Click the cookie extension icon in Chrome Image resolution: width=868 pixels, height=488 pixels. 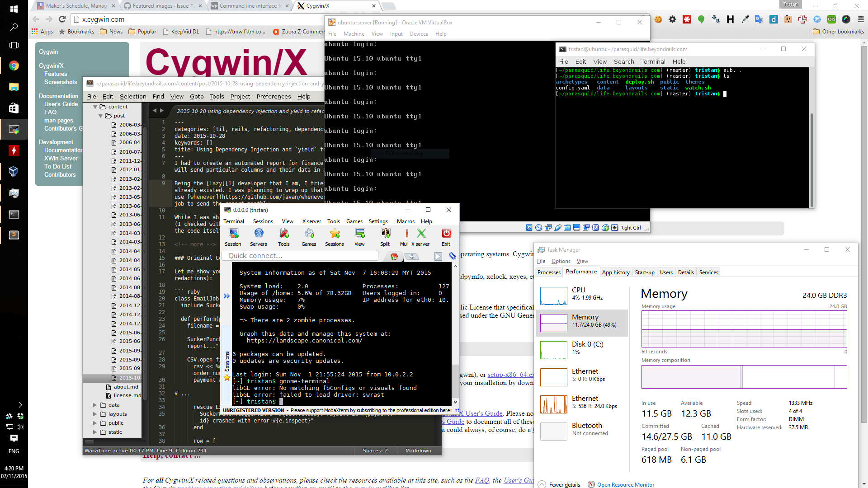coord(658,19)
